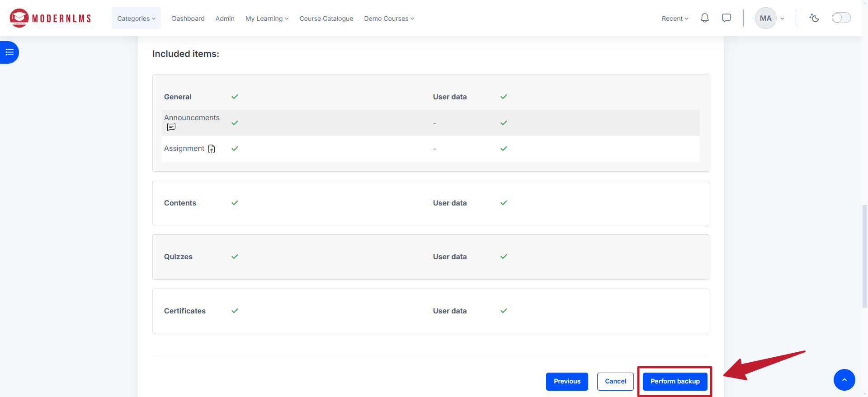Click the Quizzes included checkmark
Viewport: 868px width, 397px height.
235,257
